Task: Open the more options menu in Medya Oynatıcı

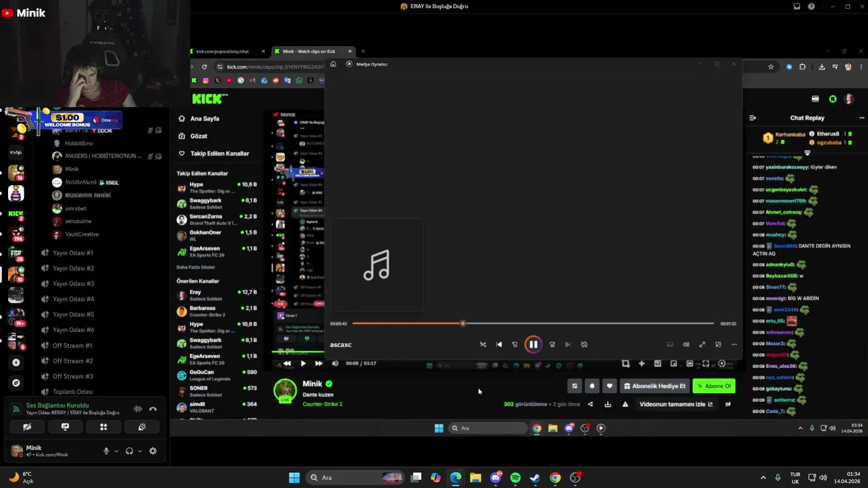Action: tap(734, 344)
